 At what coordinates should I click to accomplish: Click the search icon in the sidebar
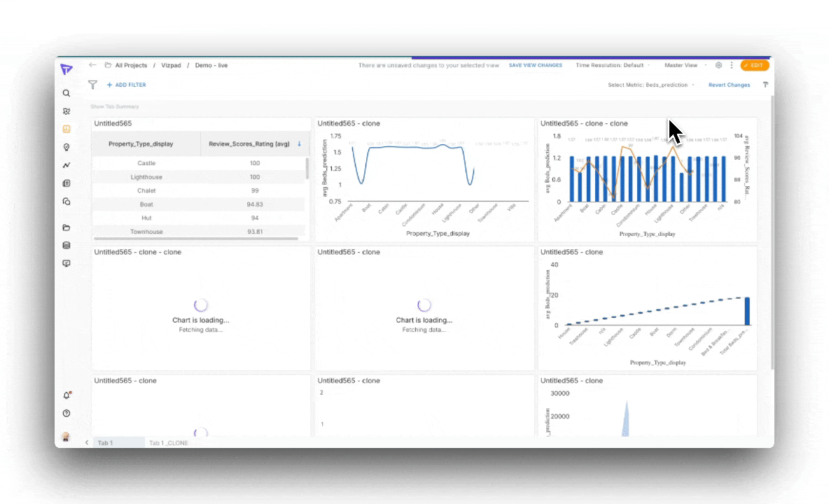click(67, 93)
